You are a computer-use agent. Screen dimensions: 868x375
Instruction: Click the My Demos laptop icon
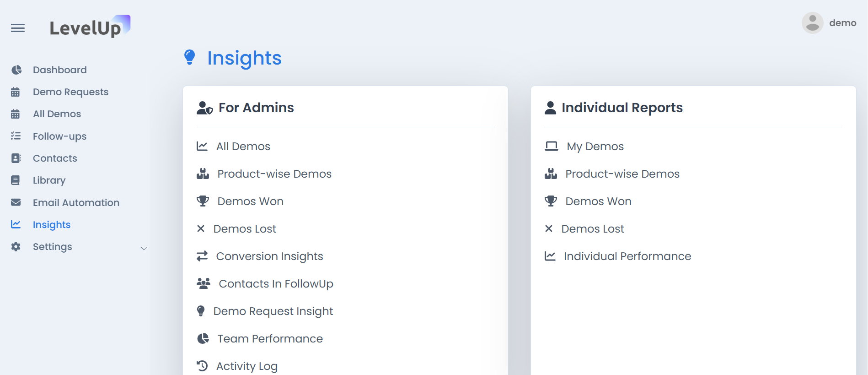(x=551, y=146)
